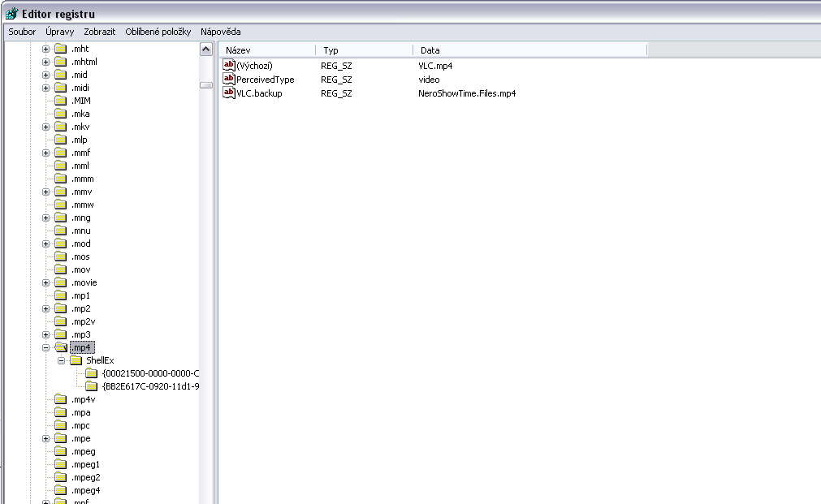Screen dimensions: 821x504
Task: Expand the .mng key
Action: (x=46, y=218)
